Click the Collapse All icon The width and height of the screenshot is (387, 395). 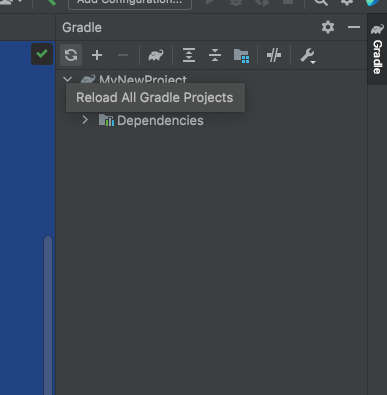click(x=215, y=55)
